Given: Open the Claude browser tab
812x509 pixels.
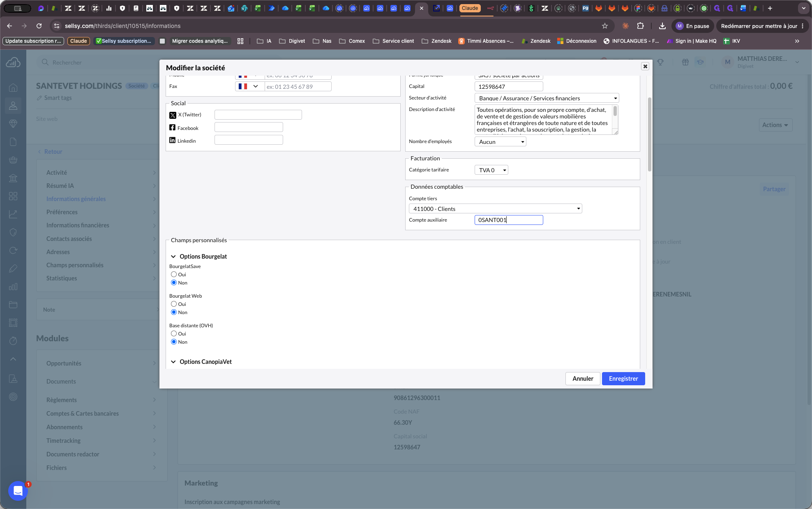Looking at the screenshot, I should 470,8.
